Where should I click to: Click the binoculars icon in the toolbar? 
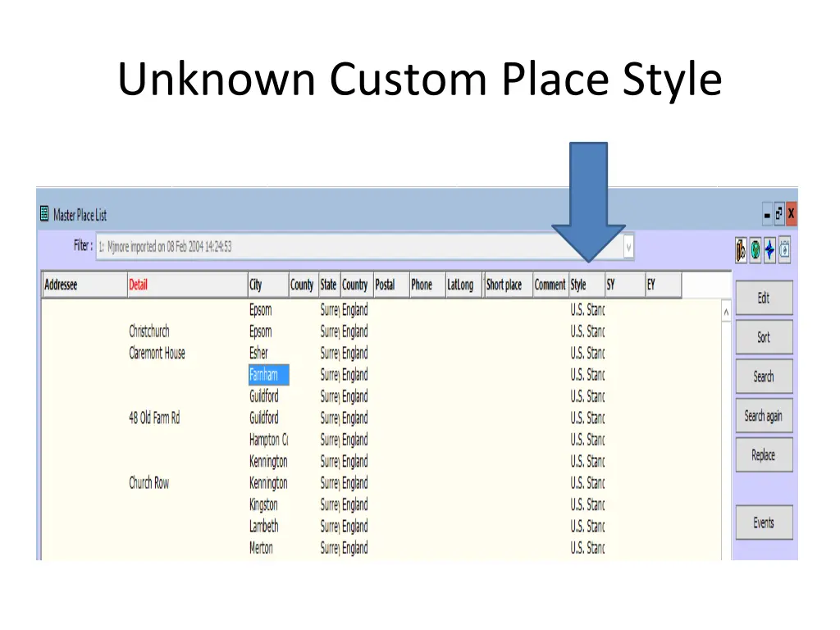coord(741,249)
